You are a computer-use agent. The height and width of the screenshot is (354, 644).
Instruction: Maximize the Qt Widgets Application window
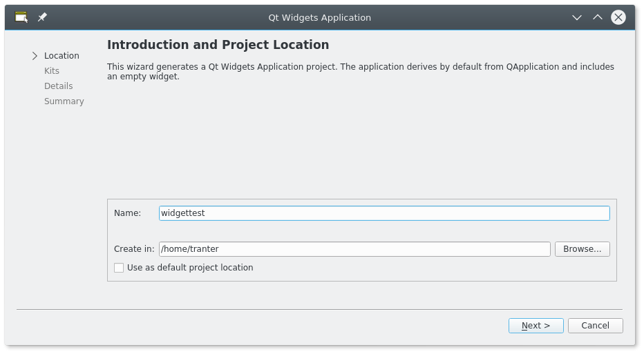click(x=598, y=17)
